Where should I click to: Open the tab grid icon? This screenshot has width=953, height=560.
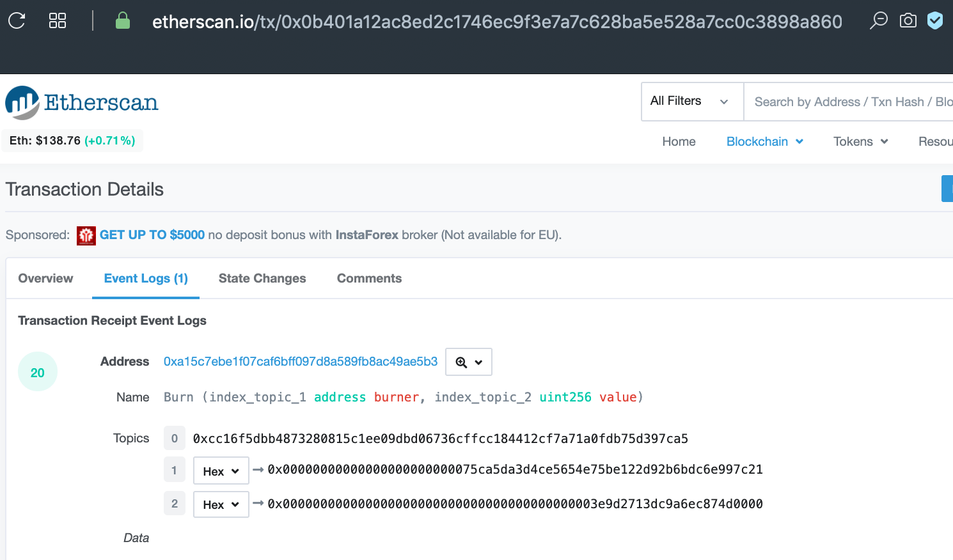coord(58,21)
